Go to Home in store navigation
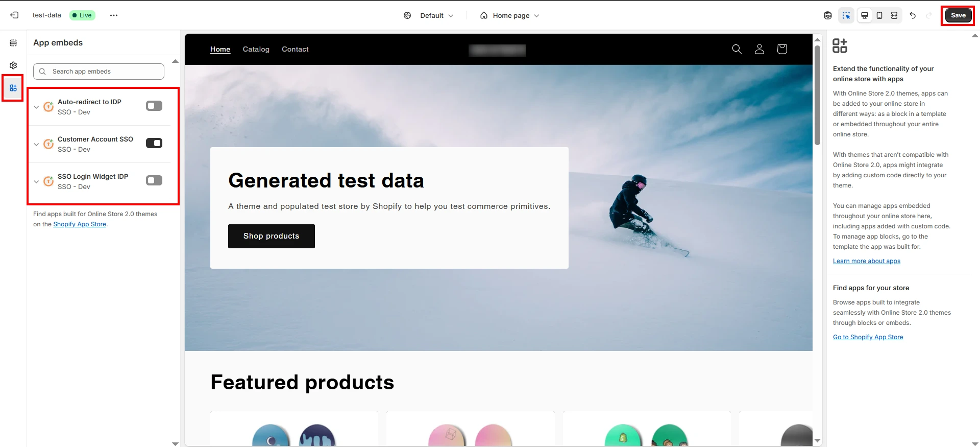This screenshot has height=447, width=980. coord(220,49)
